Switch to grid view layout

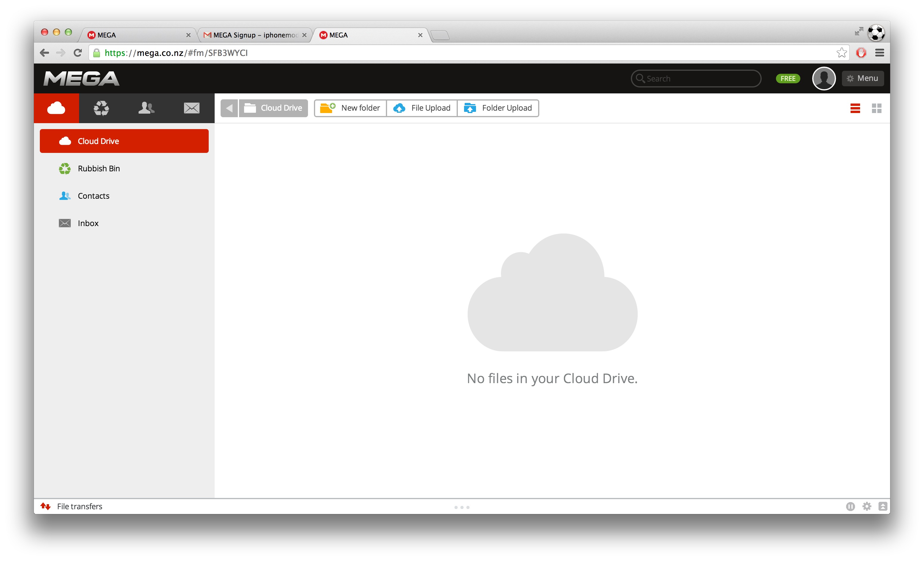(x=877, y=109)
